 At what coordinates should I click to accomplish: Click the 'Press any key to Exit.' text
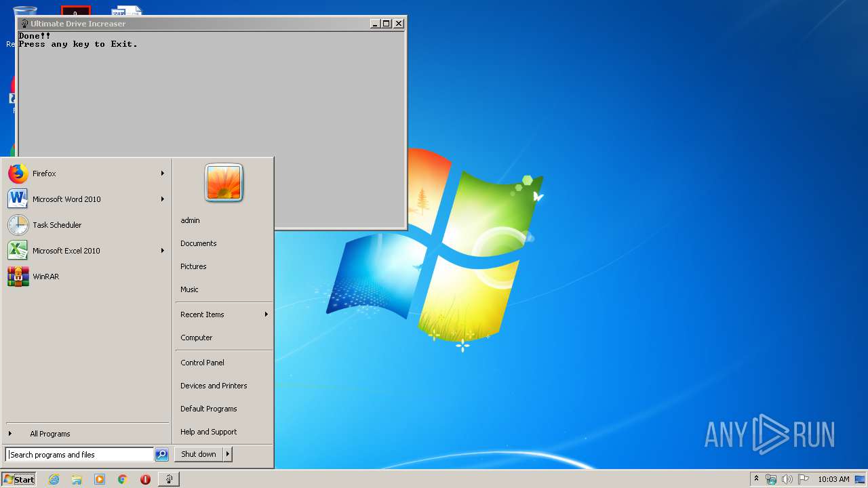coord(78,44)
